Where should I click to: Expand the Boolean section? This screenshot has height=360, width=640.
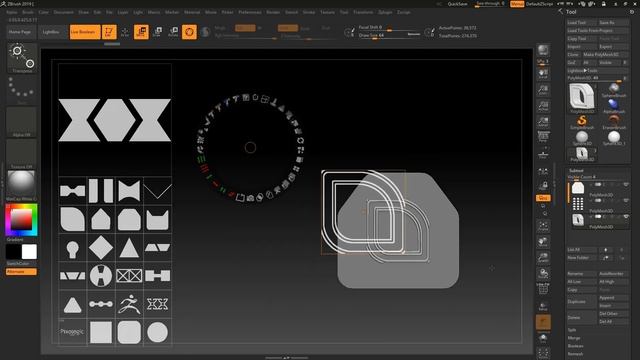(576, 346)
